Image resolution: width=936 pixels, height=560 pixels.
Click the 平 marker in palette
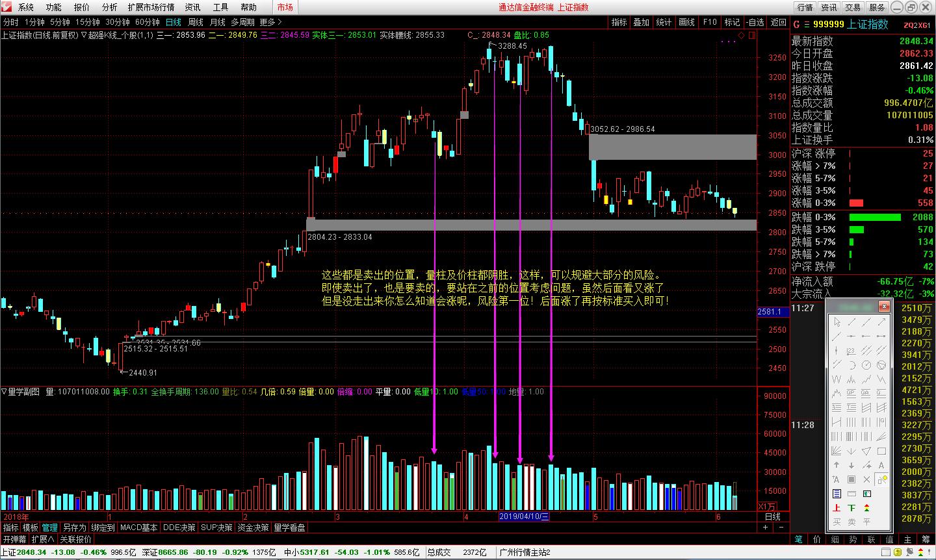(x=866, y=522)
